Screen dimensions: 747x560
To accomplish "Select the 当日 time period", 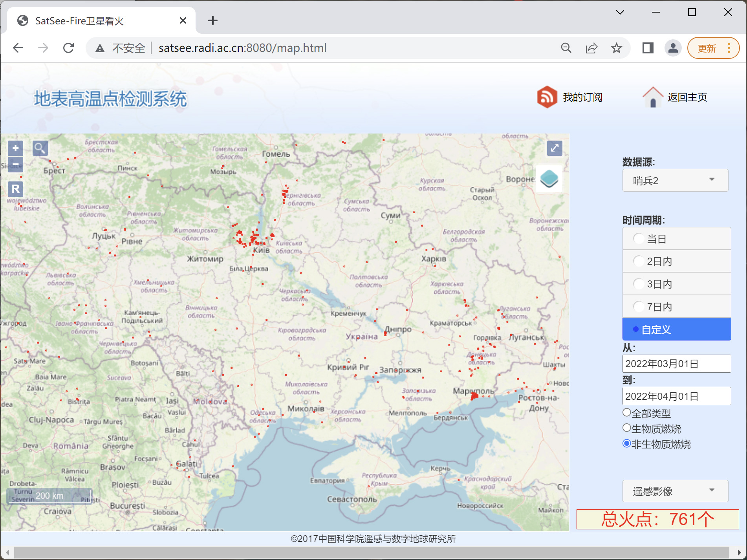I will (x=677, y=238).
